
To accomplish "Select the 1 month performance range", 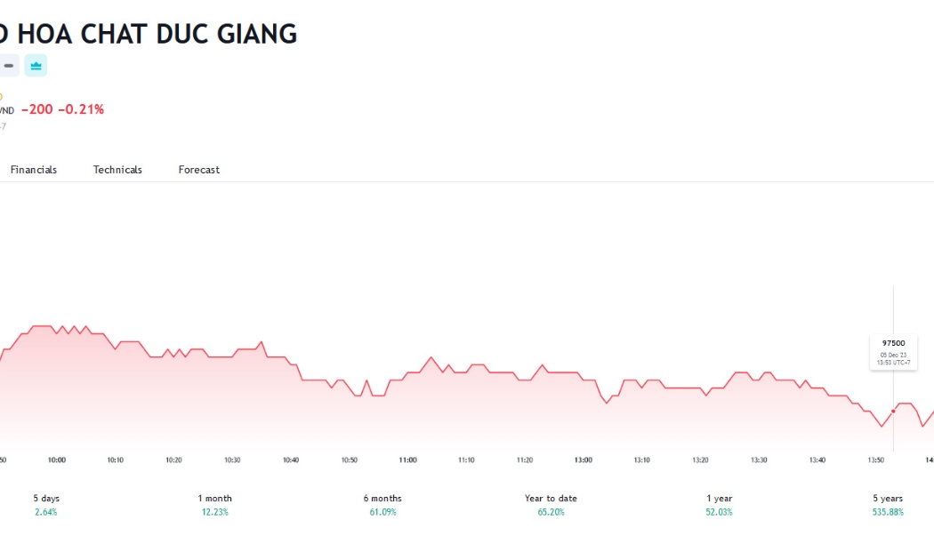I will [x=214, y=505].
